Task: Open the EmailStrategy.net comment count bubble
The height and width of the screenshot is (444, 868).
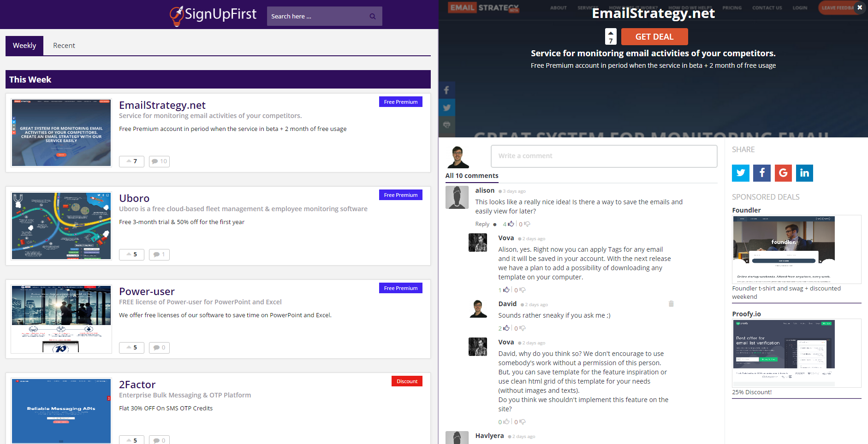Action: click(x=159, y=161)
